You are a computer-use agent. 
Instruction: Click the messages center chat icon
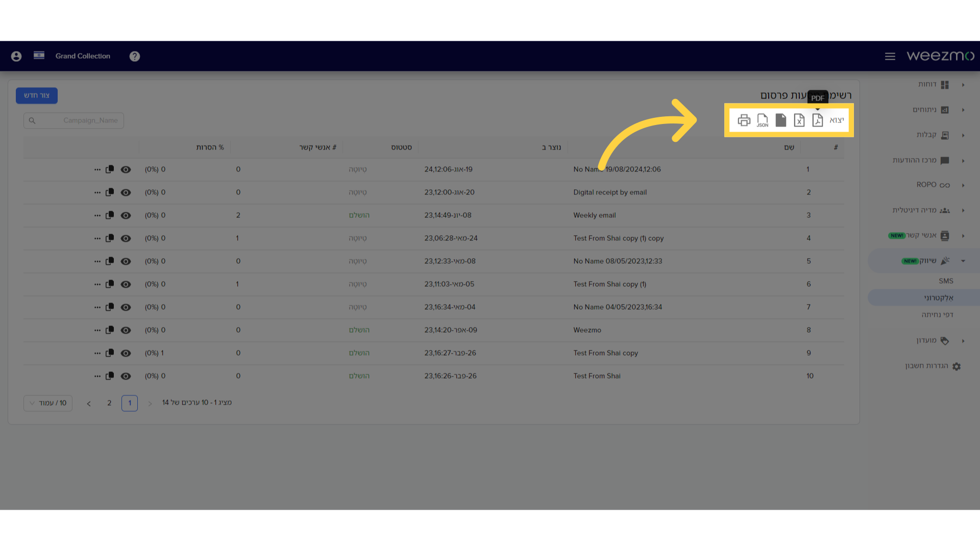point(945,161)
